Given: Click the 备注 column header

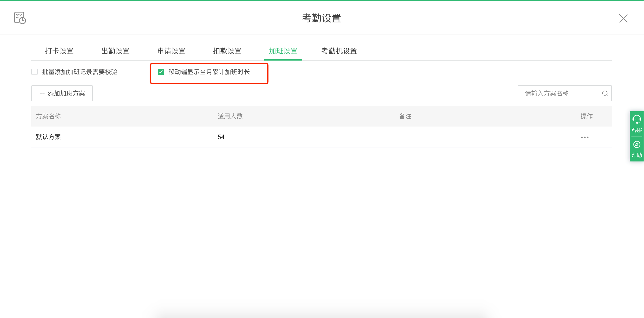Looking at the screenshot, I should tap(405, 116).
